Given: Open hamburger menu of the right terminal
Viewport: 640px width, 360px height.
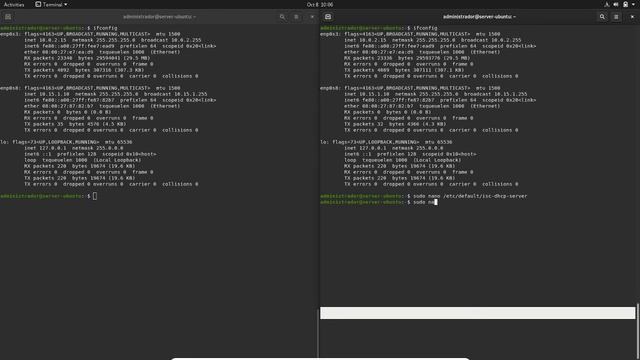Looking at the screenshot, I should point(616,17).
